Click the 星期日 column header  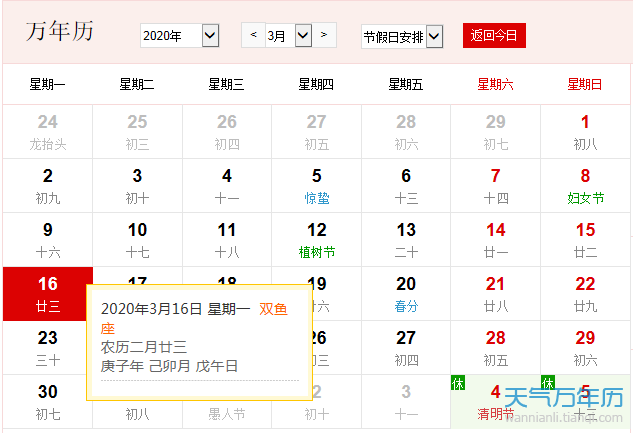[x=585, y=84]
